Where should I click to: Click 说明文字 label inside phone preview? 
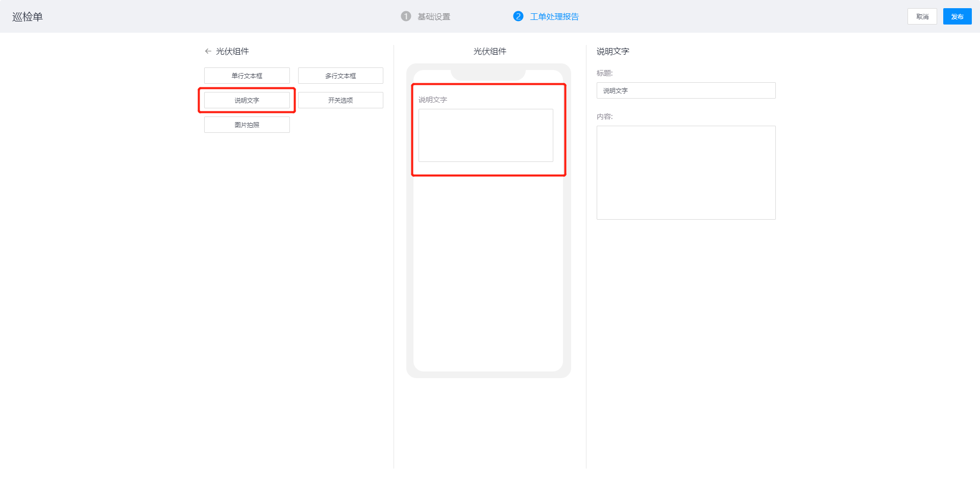pyautogui.click(x=433, y=100)
